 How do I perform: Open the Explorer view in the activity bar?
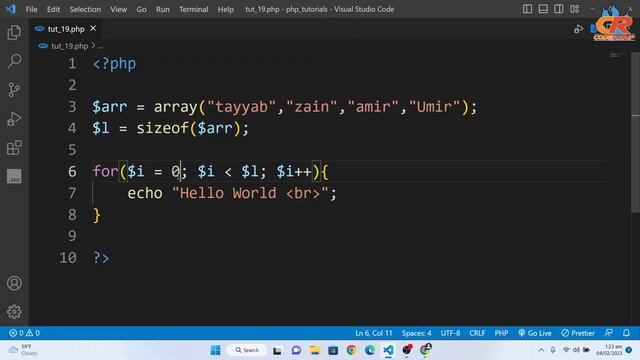[14, 33]
